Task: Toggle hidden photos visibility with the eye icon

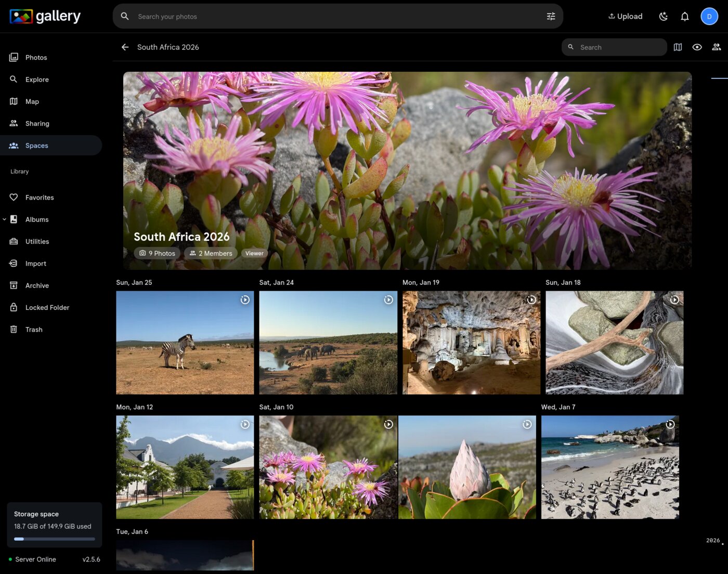Action: click(697, 47)
